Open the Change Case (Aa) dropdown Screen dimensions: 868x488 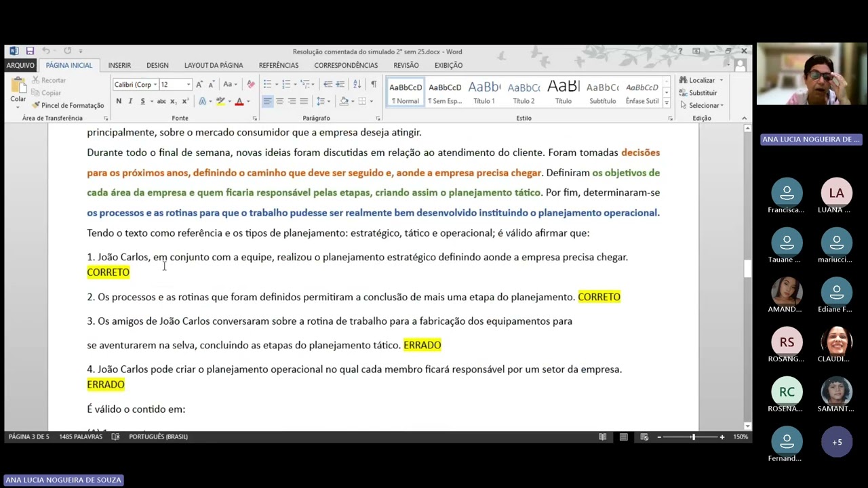[x=230, y=85]
